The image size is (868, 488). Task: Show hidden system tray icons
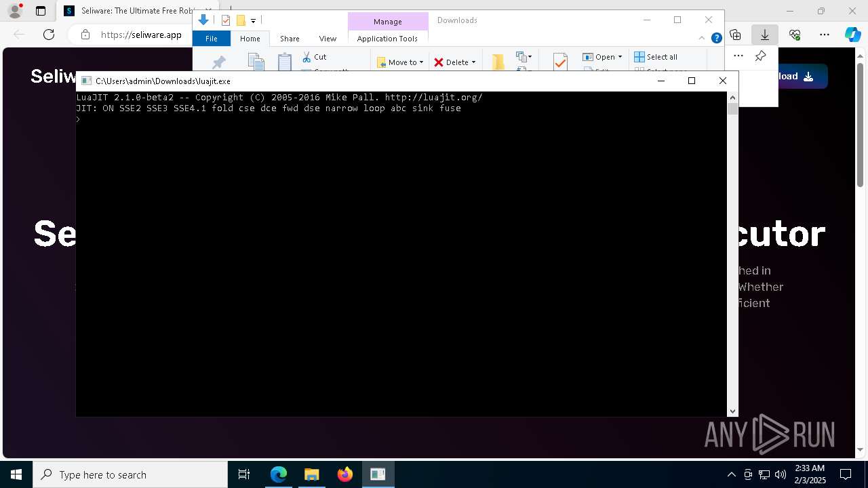tap(731, 474)
